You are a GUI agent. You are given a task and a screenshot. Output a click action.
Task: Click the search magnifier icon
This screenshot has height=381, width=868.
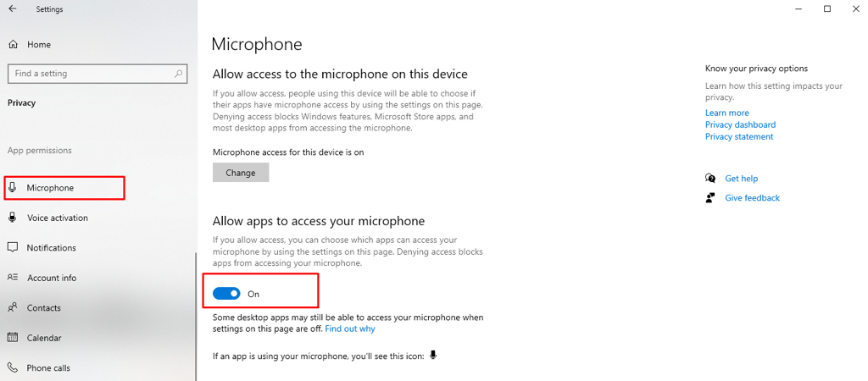click(x=178, y=73)
